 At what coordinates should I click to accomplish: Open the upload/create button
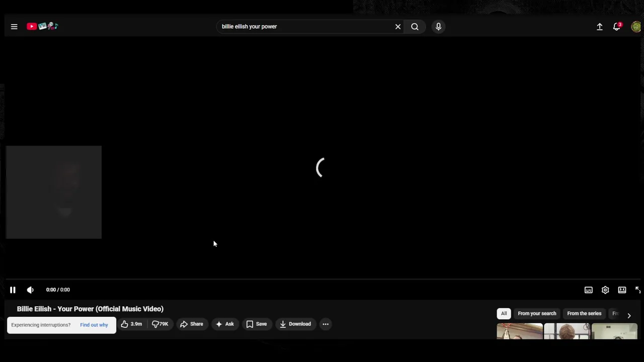tap(600, 27)
